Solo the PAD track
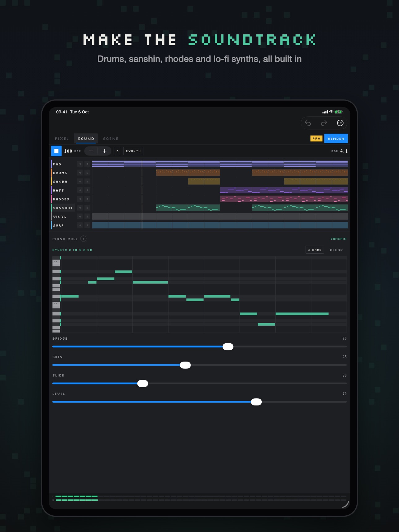This screenshot has width=399, height=532. point(87,164)
